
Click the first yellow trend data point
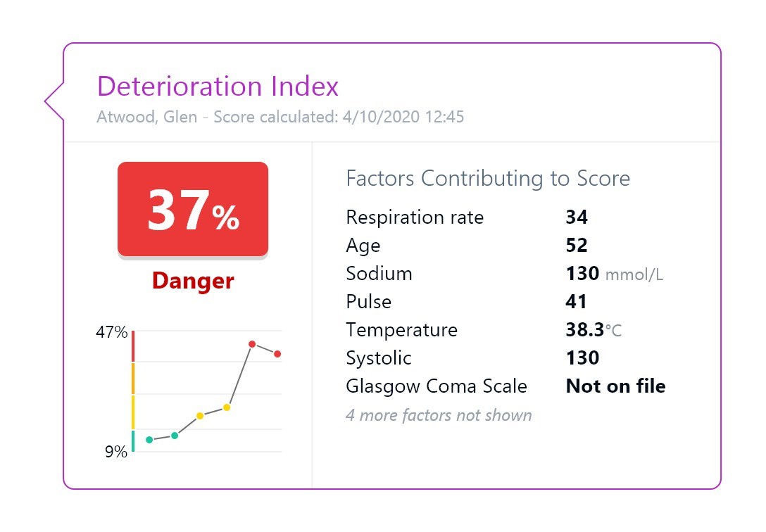tap(200, 416)
